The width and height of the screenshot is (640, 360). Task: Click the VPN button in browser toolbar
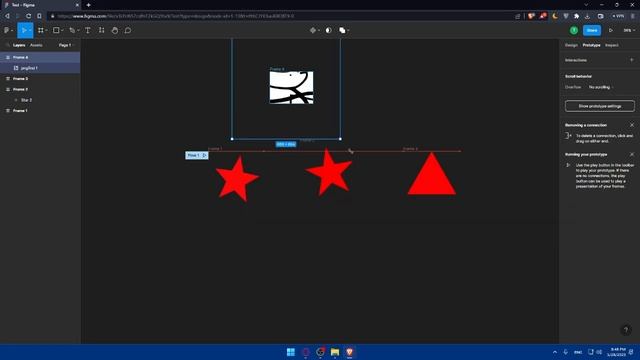(618, 16)
